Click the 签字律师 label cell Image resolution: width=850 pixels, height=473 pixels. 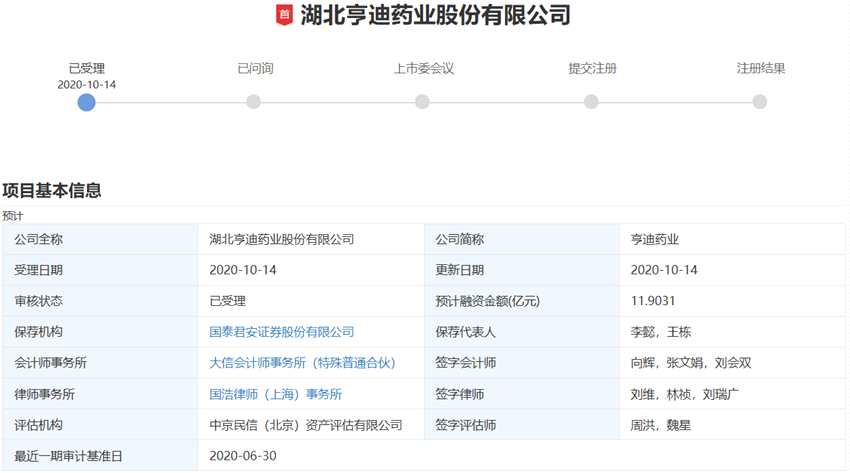521,394
